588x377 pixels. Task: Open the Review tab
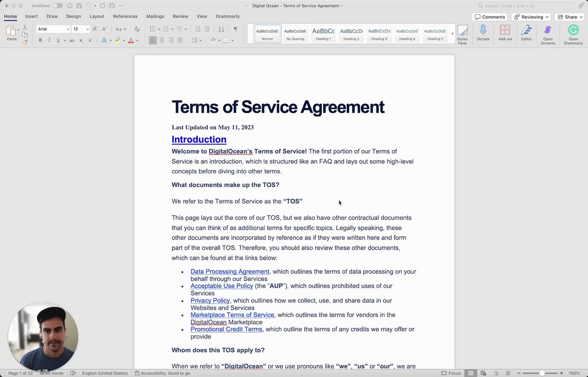pyautogui.click(x=181, y=16)
